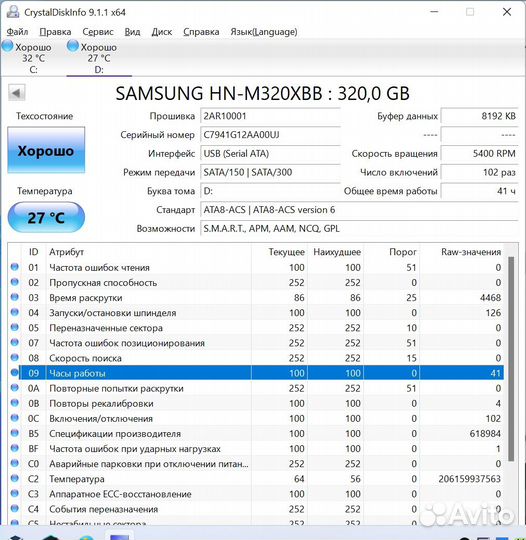This screenshot has height=540, width=526.
Task: Click the status dot for Время раскрутки
Action: coord(14,297)
